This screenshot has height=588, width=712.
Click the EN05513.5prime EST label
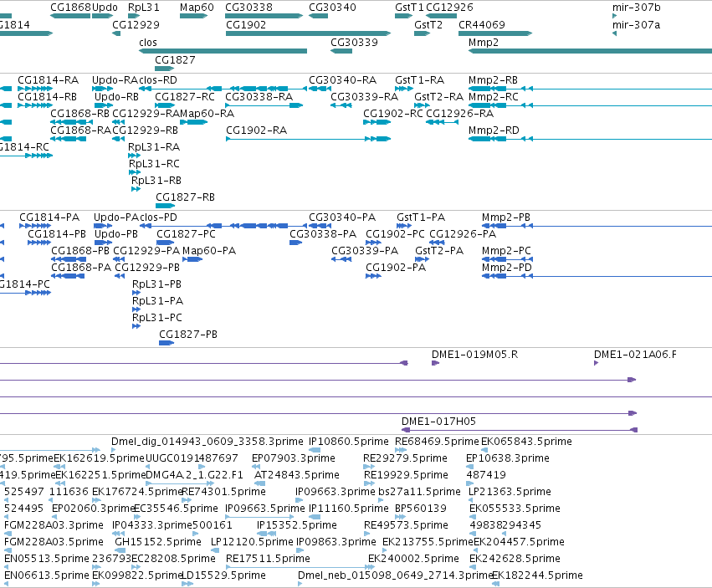(47, 559)
